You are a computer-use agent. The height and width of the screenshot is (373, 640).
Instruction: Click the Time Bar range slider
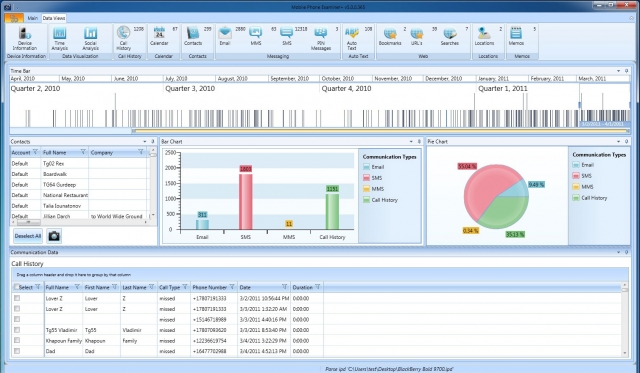(380, 131)
